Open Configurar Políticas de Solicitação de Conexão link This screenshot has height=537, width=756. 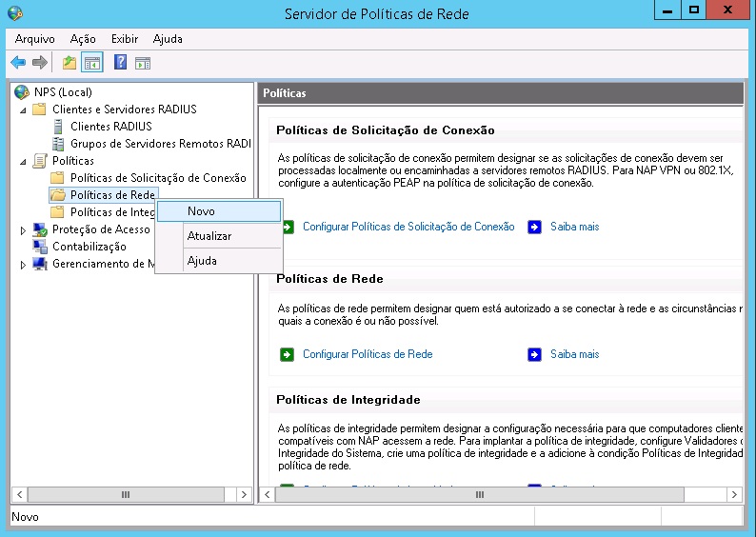pyautogui.click(x=408, y=227)
